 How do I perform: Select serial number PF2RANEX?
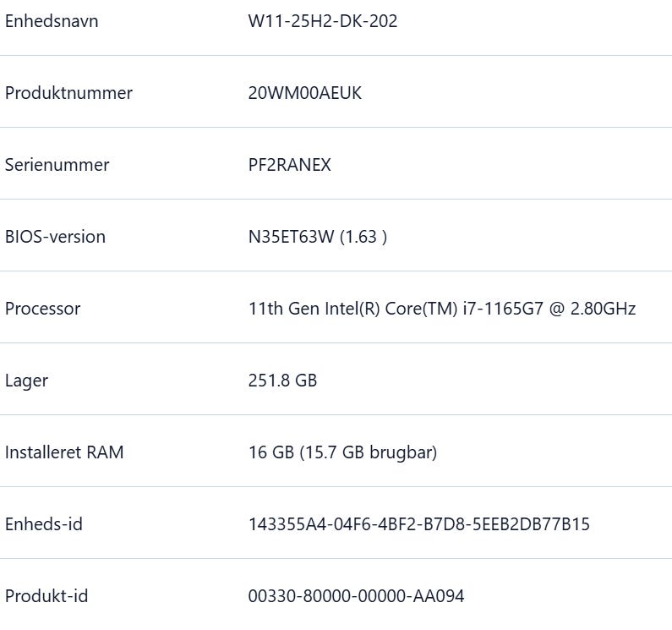click(x=289, y=165)
